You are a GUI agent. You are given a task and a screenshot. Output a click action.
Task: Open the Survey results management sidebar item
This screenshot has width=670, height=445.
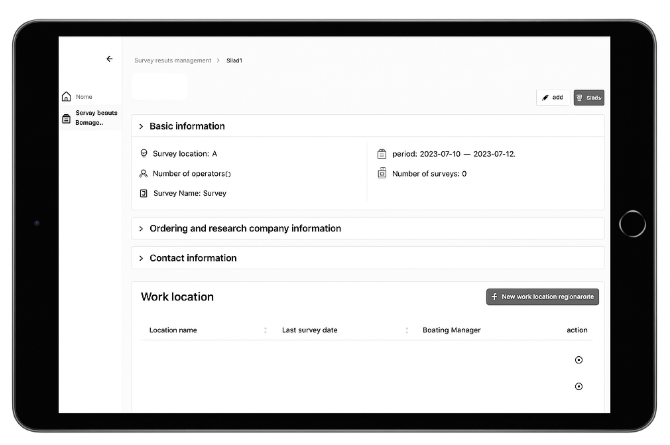click(x=91, y=118)
